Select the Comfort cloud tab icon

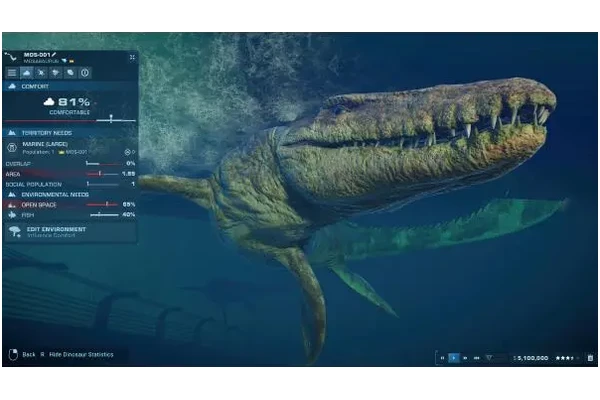[26, 73]
